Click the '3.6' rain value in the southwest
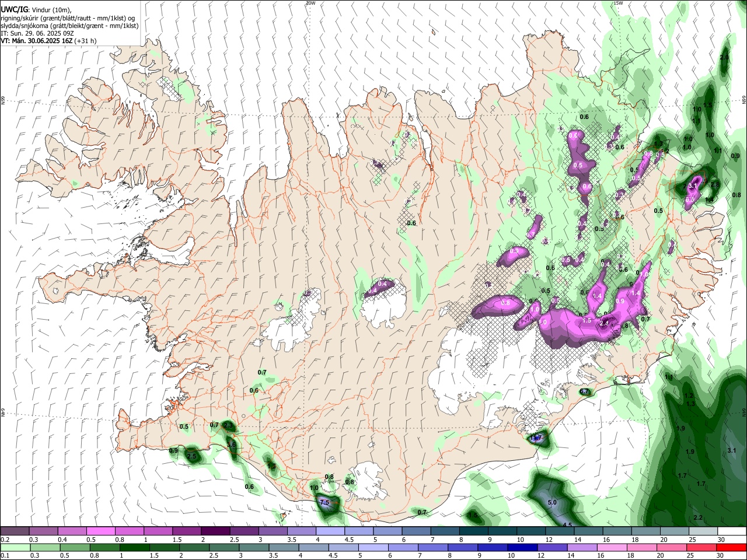 [x=231, y=445]
